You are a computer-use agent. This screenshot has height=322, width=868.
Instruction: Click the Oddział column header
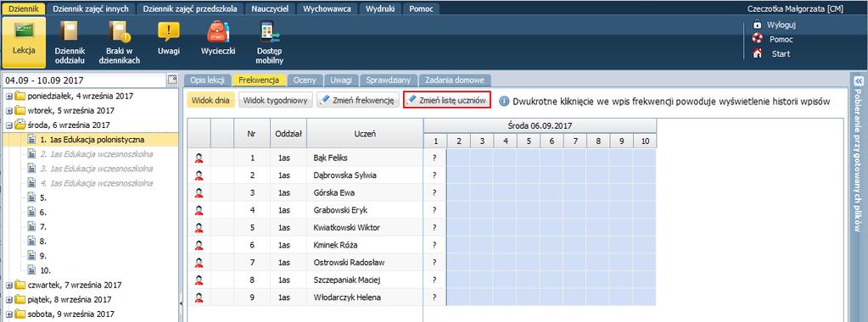[x=288, y=133]
